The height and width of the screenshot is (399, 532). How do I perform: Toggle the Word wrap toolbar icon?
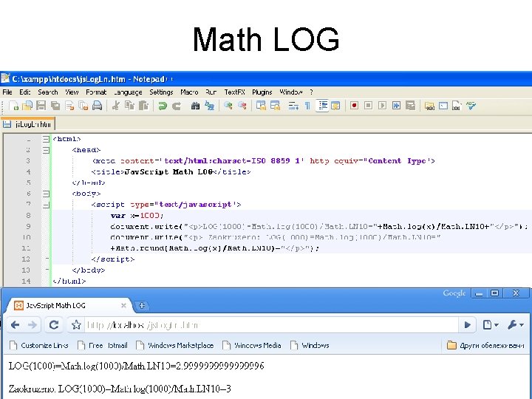pos(293,106)
